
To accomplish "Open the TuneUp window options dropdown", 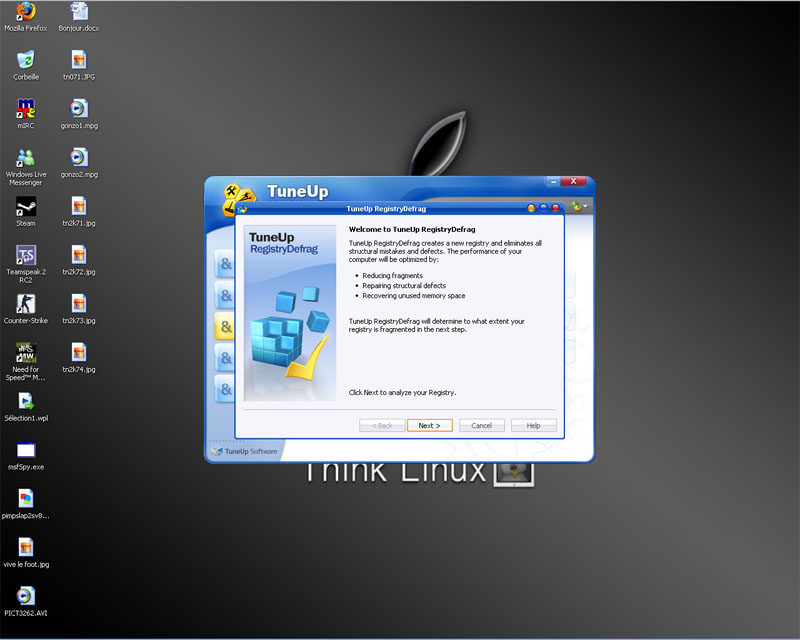I will 579,207.
